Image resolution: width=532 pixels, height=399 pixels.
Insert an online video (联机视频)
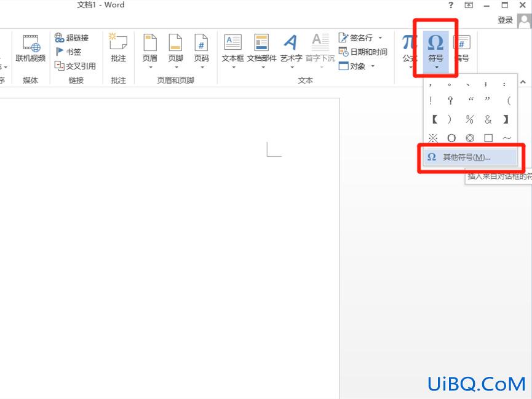pyautogui.click(x=31, y=49)
